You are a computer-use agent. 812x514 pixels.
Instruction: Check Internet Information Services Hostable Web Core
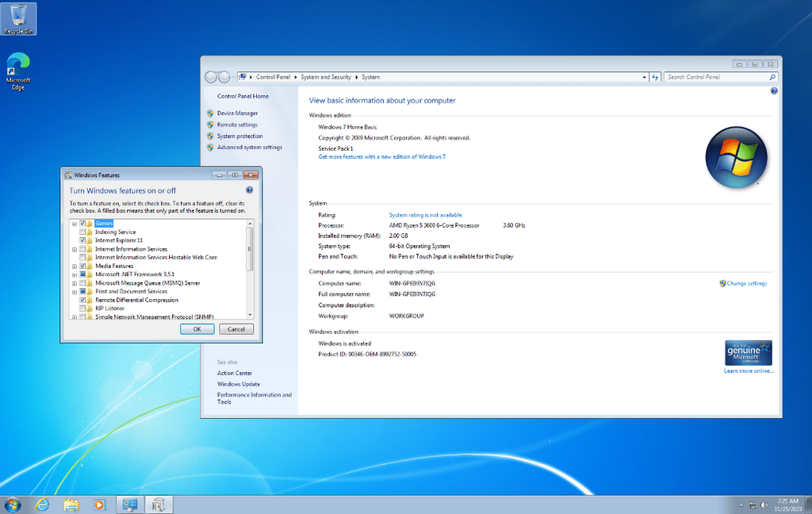pyautogui.click(x=82, y=258)
